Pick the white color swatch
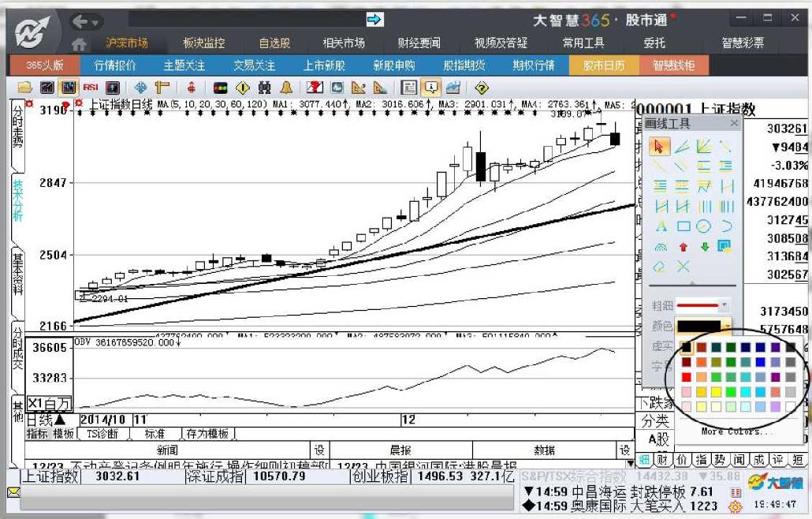Viewport: 812px width, 519px height. click(790, 406)
